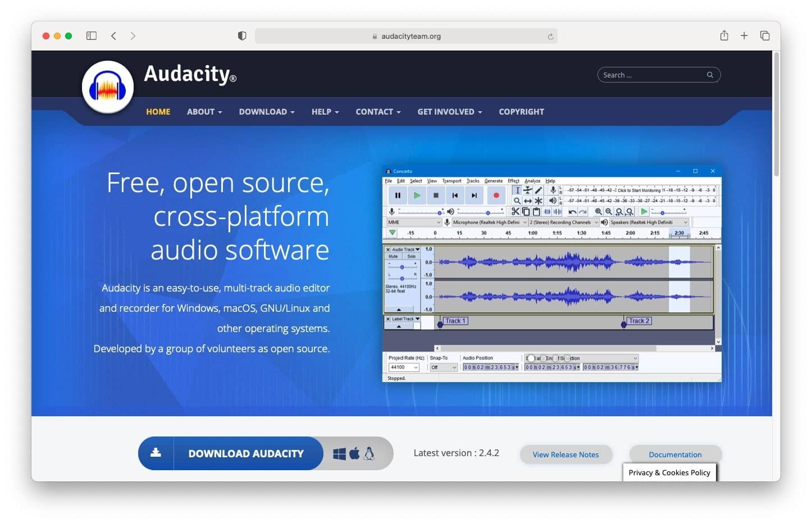Click the Safari Share icon
The width and height of the screenshot is (812, 523).
(x=724, y=35)
